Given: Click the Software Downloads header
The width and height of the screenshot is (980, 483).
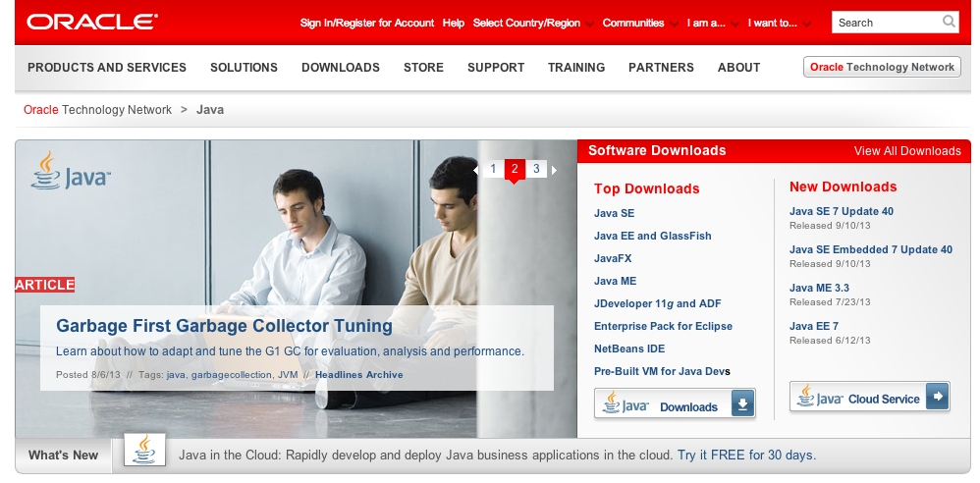Looking at the screenshot, I should click(x=657, y=150).
